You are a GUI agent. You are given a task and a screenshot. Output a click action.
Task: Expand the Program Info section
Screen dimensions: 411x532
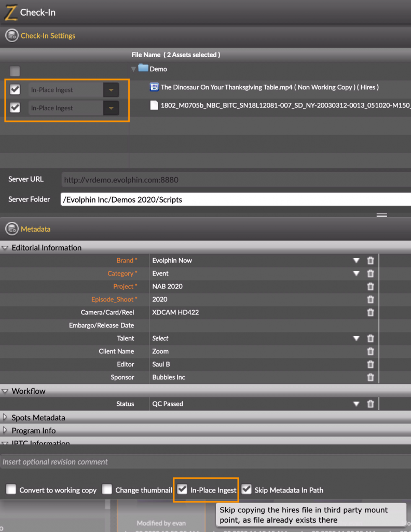pos(5,430)
